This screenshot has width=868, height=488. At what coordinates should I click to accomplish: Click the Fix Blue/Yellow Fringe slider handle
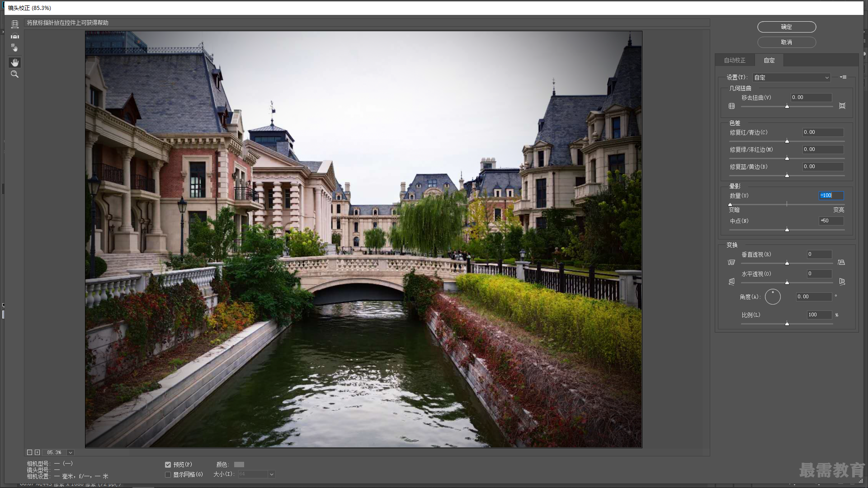point(787,176)
